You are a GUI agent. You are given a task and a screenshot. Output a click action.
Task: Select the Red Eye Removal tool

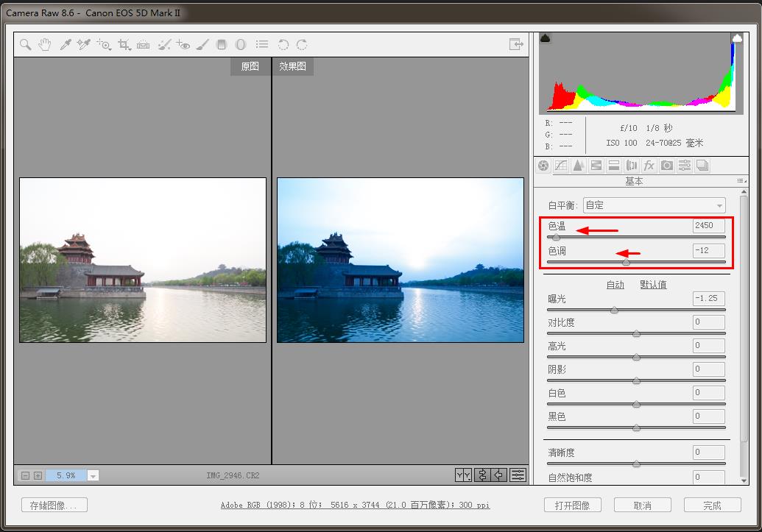183,45
